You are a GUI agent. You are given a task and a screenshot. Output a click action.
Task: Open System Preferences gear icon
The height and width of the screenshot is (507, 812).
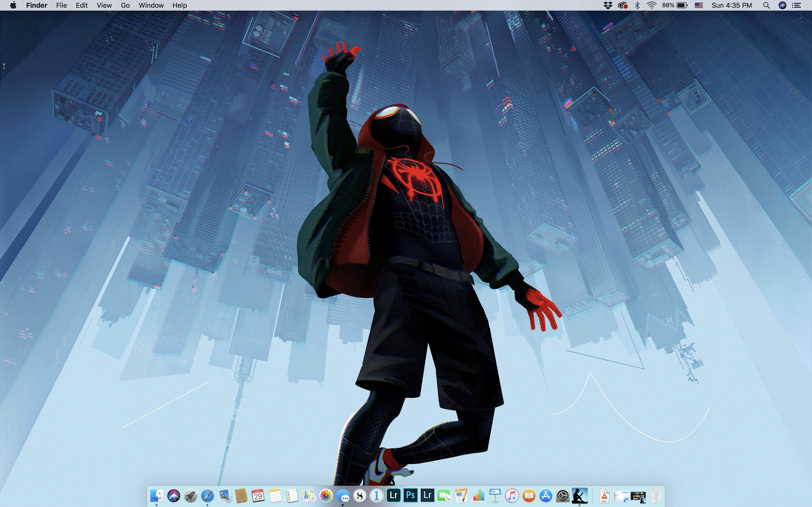click(x=563, y=496)
